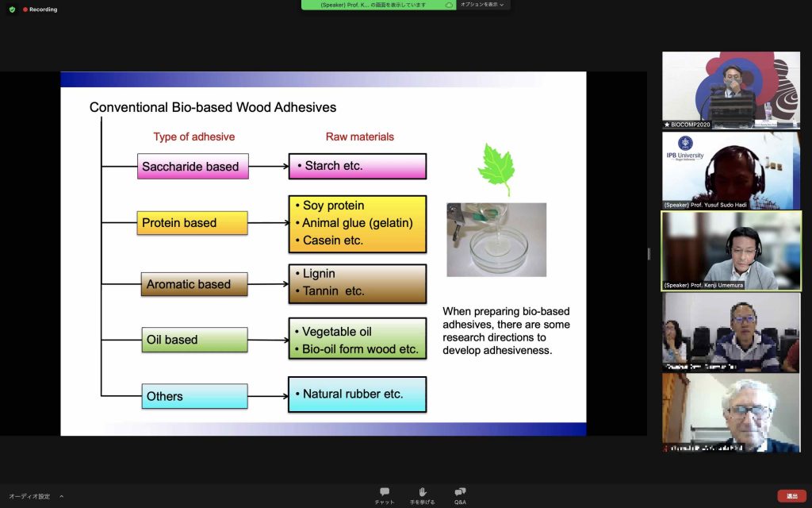This screenshot has width=812, height=508.
Task: Click the 'Saccharide based' box on the slide
Action: pos(193,167)
